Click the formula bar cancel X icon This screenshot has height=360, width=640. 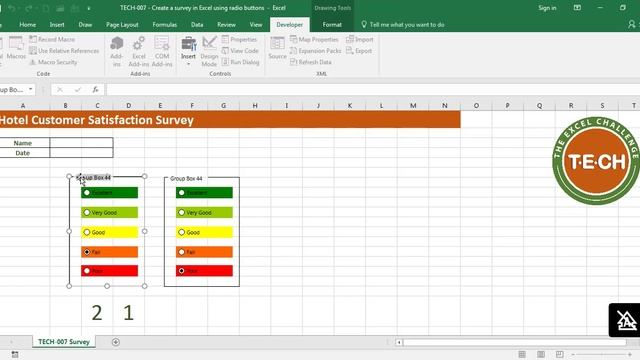(x=60, y=89)
